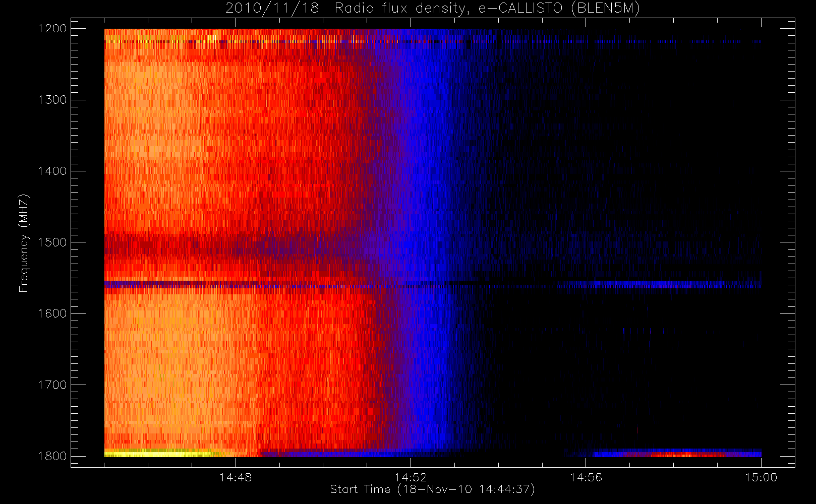Screen dimensions: 816x504
Task: Click the plot title '2010/11/18 Radio flux density'
Action: point(433,8)
